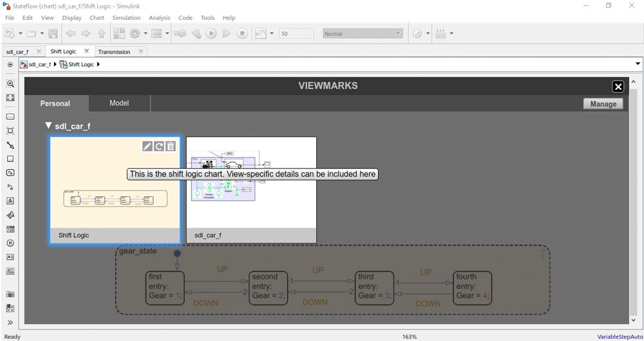This screenshot has width=644, height=341.
Task: Click the Manage button
Action: click(603, 104)
